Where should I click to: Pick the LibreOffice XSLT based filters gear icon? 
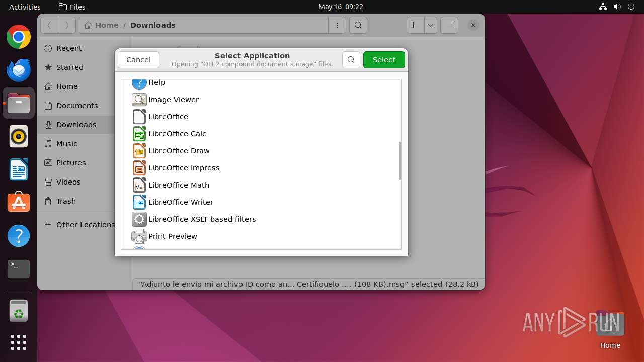point(139,219)
